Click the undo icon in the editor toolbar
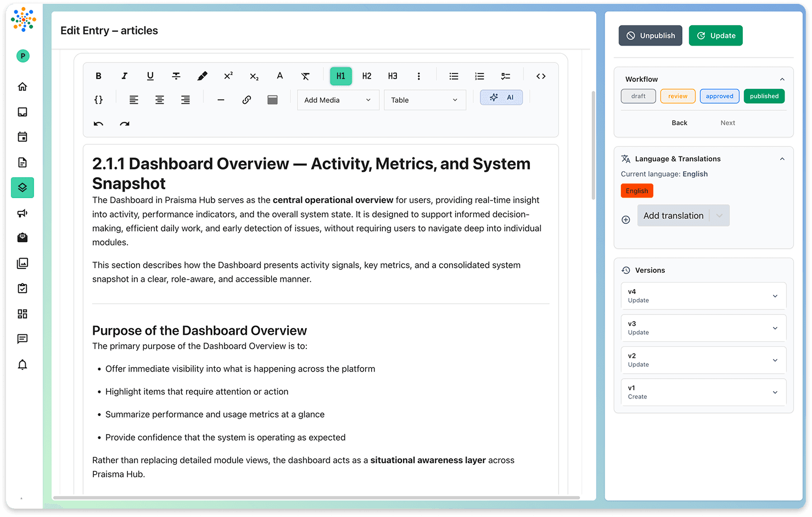812x517 pixels. (98, 123)
